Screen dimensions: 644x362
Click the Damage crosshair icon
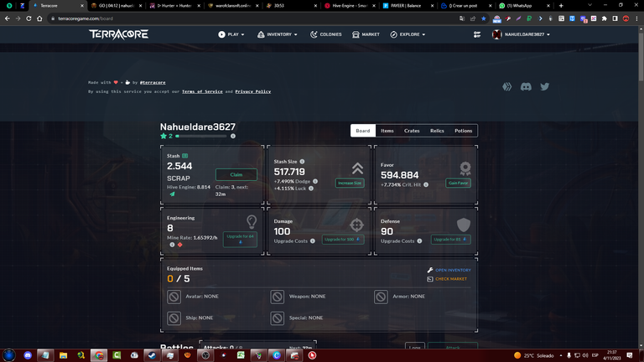(356, 225)
